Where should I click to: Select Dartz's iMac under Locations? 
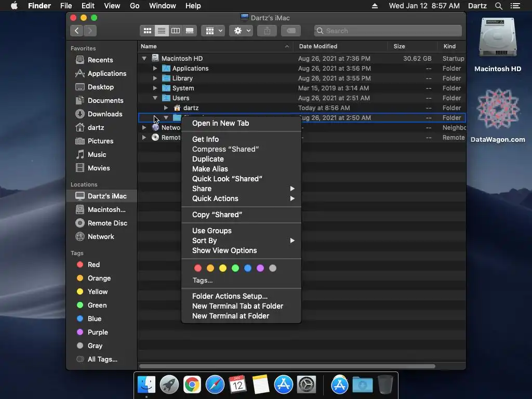pyautogui.click(x=101, y=196)
